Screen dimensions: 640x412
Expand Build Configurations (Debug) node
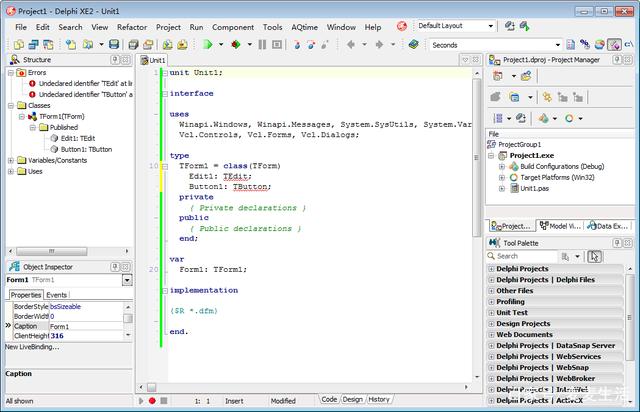pos(502,167)
